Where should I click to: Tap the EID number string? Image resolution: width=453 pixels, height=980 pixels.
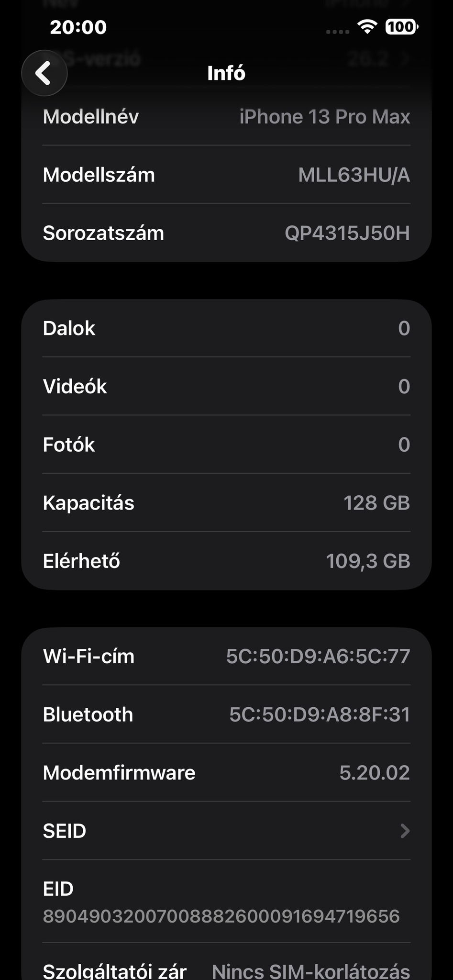click(x=221, y=916)
